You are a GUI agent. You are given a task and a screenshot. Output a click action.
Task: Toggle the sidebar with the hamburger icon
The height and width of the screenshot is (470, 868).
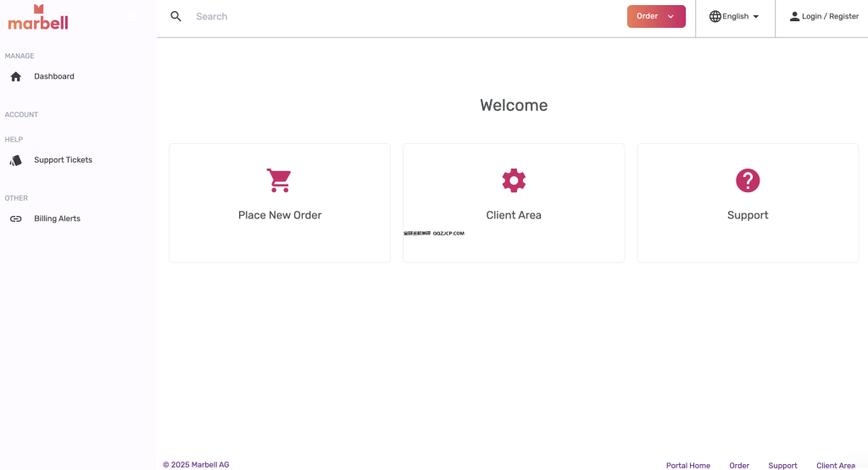[131, 16]
